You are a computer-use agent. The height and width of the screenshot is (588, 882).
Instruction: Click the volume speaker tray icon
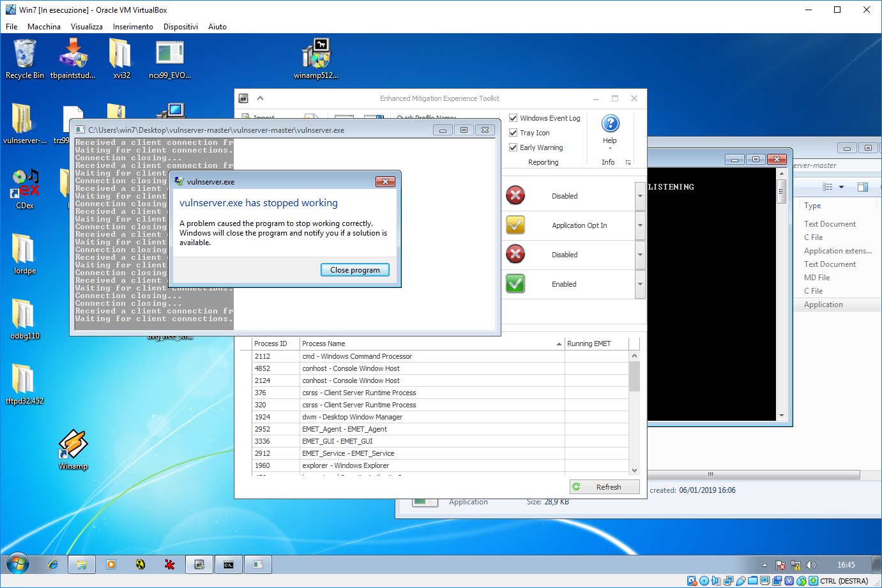point(811,565)
